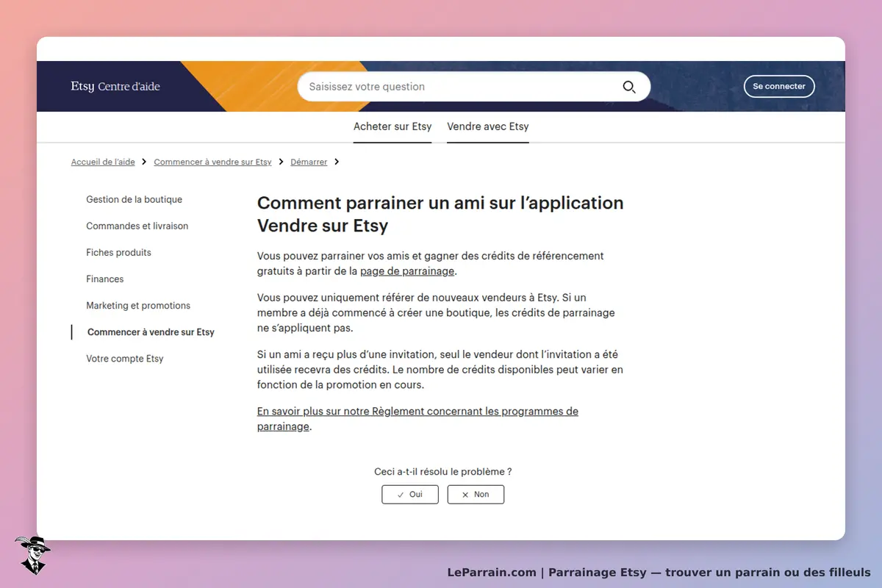Open the Acheter sur Etsy tab

click(x=392, y=126)
